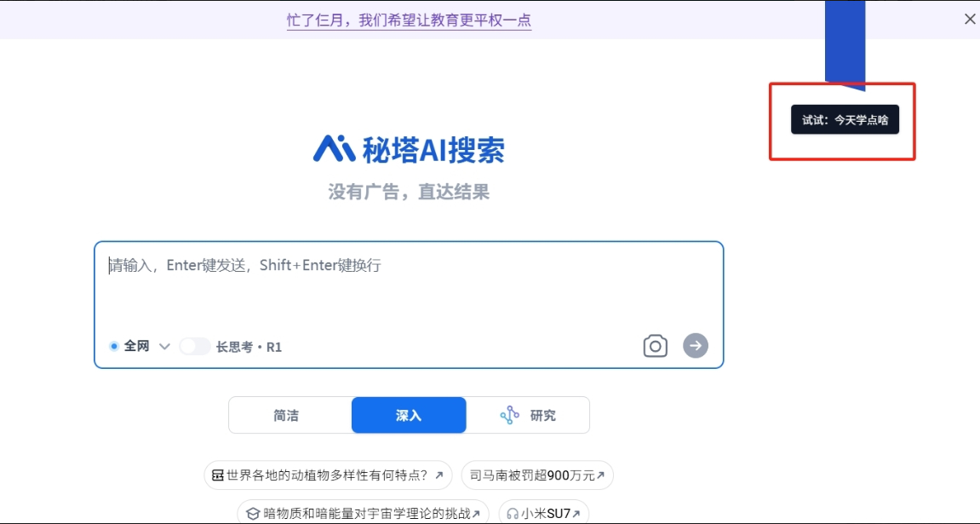Click the blue bookmark ribbon icon
Screen dimensions: 980x524
pyautogui.click(x=844, y=44)
